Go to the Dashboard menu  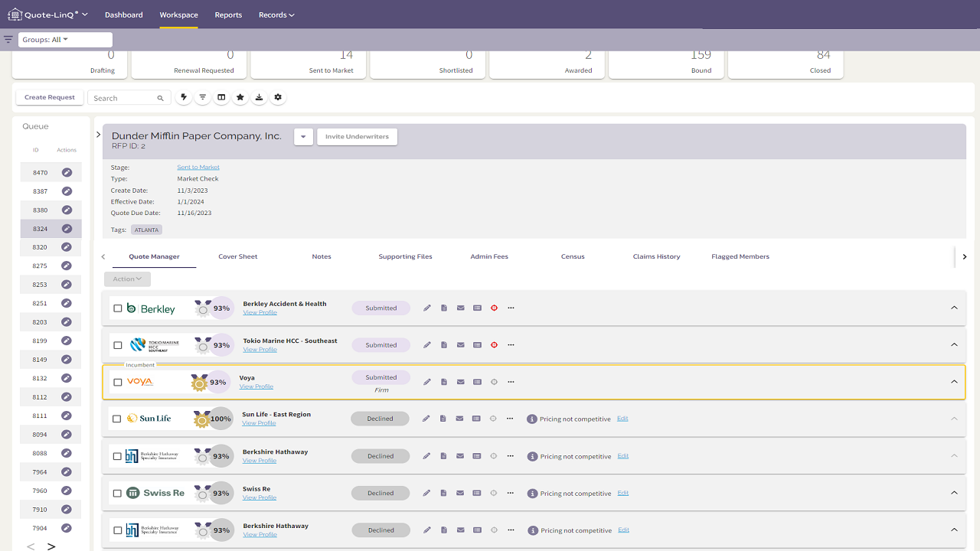point(124,15)
